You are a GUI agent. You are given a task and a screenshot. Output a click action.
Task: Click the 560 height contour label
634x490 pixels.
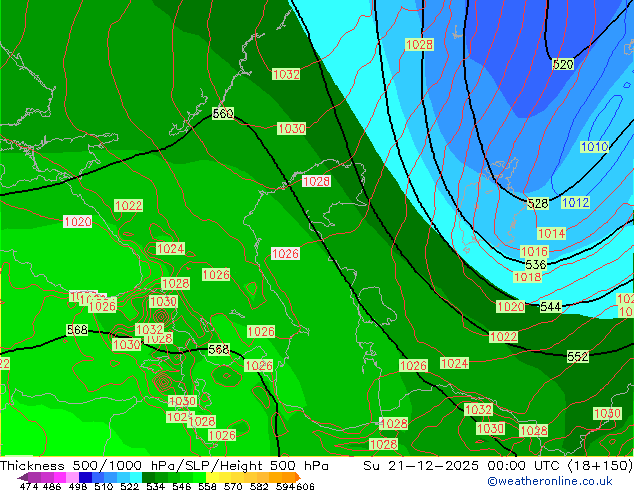pyautogui.click(x=223, y=113)
